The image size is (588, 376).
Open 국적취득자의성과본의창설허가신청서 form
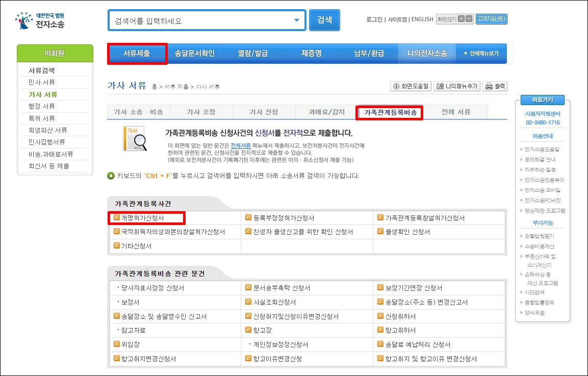(173, 232)
